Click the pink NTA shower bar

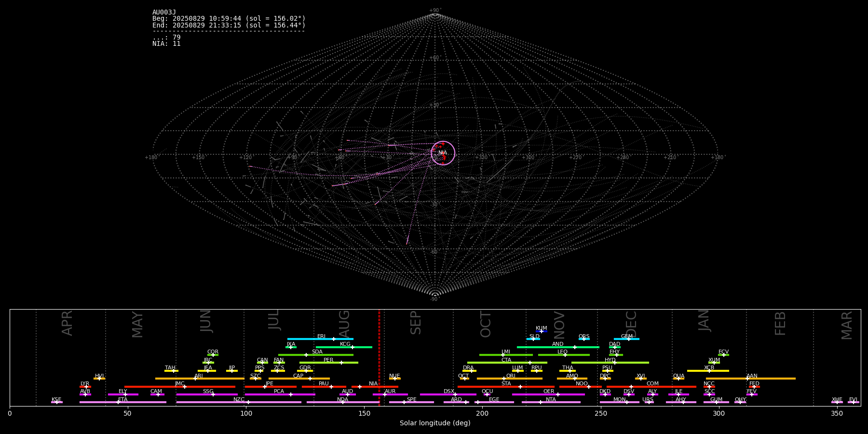(551, 402)
